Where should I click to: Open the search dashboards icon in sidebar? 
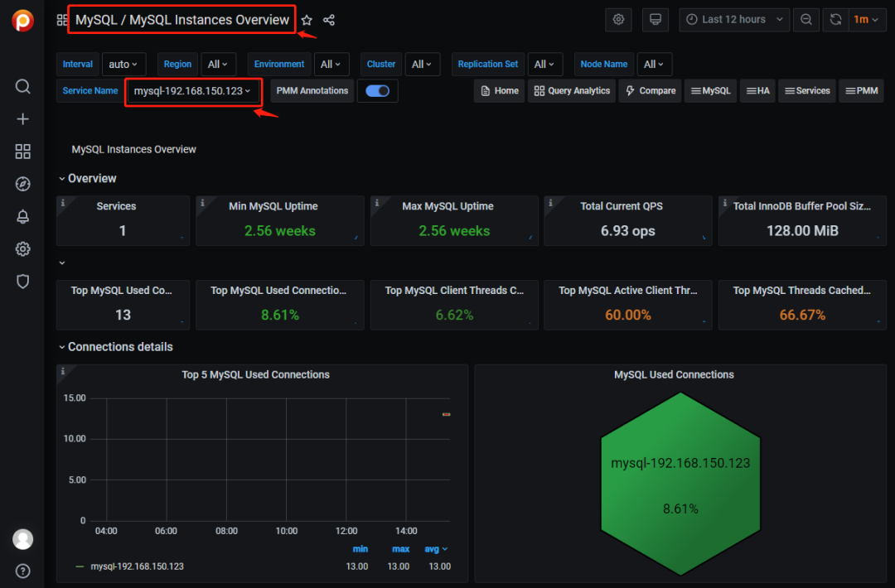pyautogui.click(x=23, y=86)
